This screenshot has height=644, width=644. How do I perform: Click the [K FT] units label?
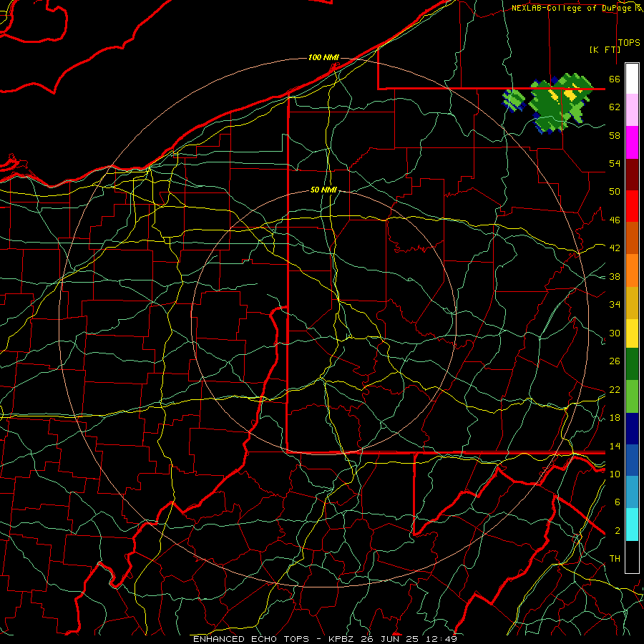click(x=605, y=50)
